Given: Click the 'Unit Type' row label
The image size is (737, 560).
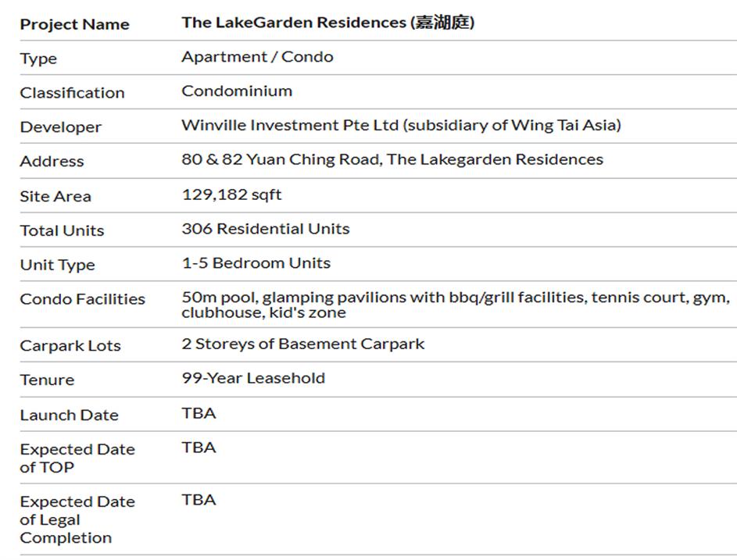Looking at the screenshot, I should tap(57, 265).
